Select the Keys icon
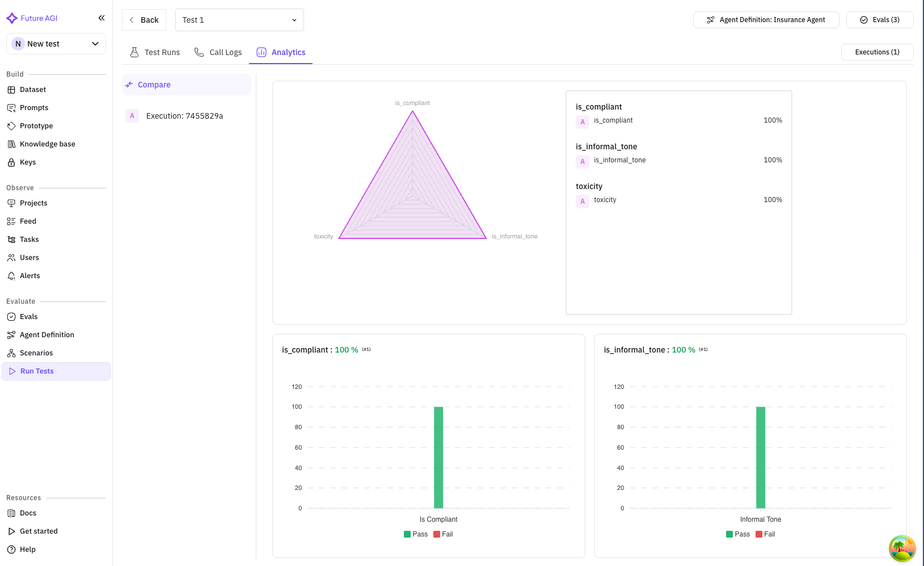 coord(12,162)
